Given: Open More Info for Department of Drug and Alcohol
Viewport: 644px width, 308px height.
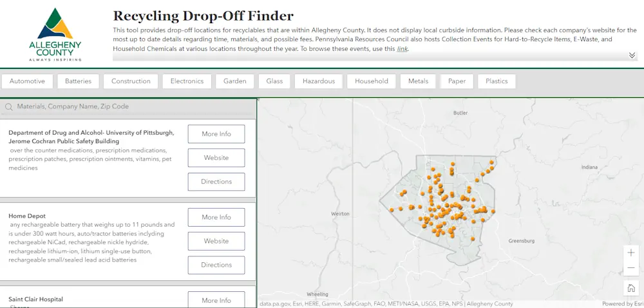Looking at the screenshot, I should pyautogui.click(x=216, y=134).
